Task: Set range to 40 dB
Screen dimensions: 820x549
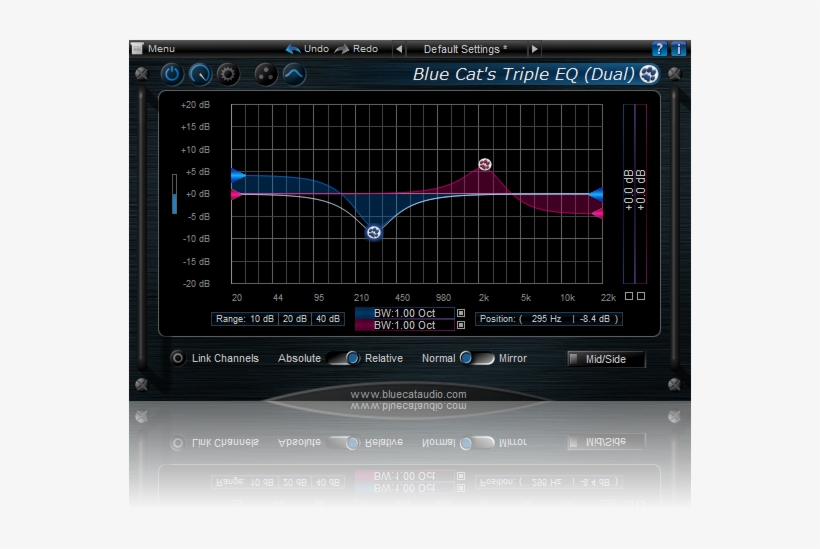Action: pyautogui.click(x=328, y=319)
